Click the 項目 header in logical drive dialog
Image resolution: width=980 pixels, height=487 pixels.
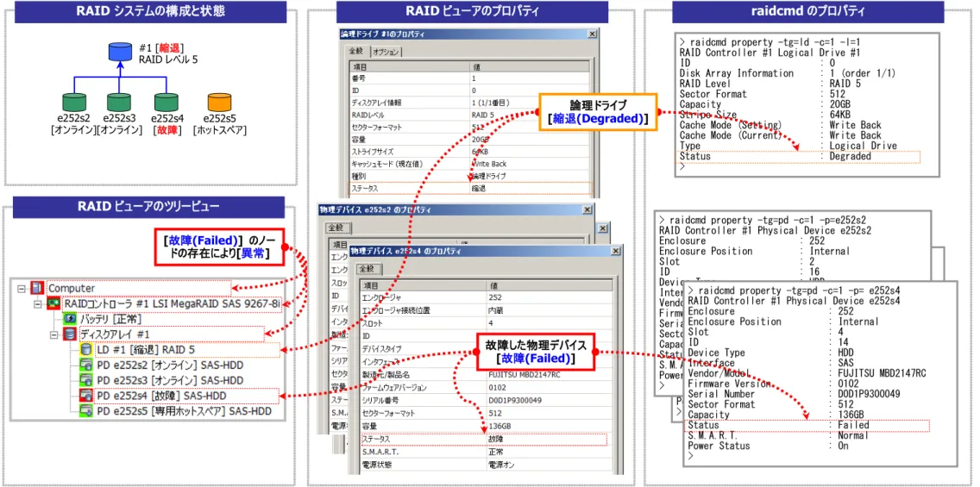pyautogui.click(x=409, y=67)
